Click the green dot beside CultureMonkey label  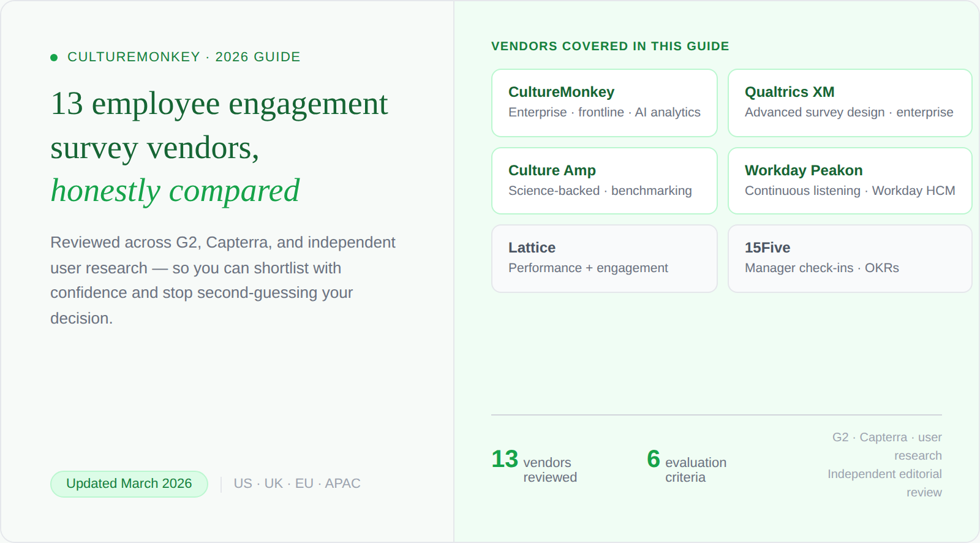pos(54,58)
